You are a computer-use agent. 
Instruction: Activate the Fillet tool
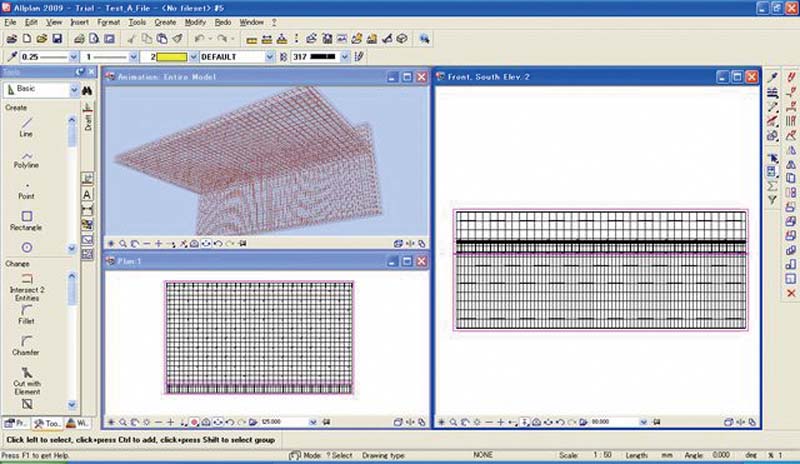click(27, 310)
